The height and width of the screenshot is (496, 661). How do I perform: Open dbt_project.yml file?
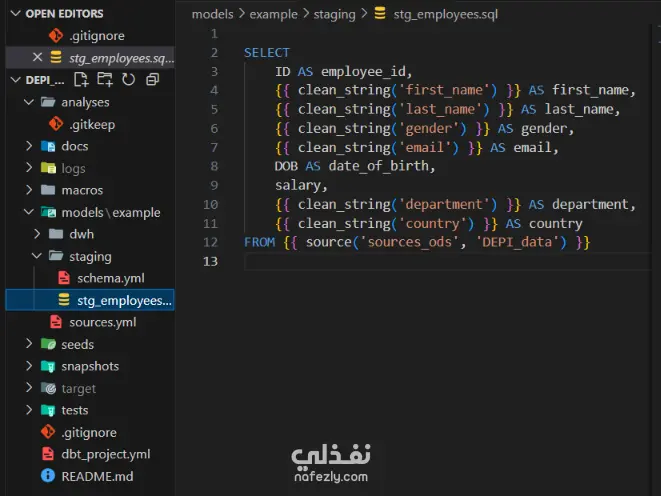(x=106, y=454)
